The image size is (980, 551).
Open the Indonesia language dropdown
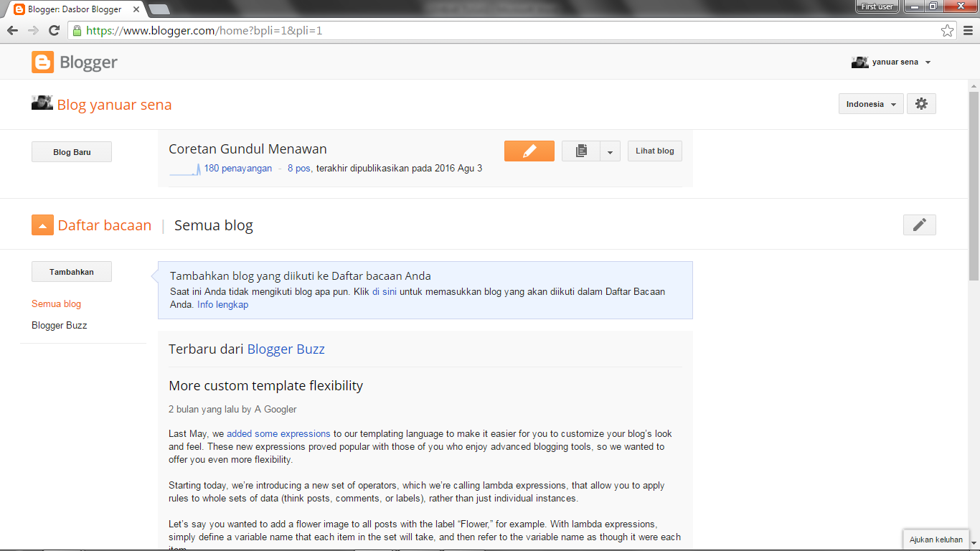870,104
